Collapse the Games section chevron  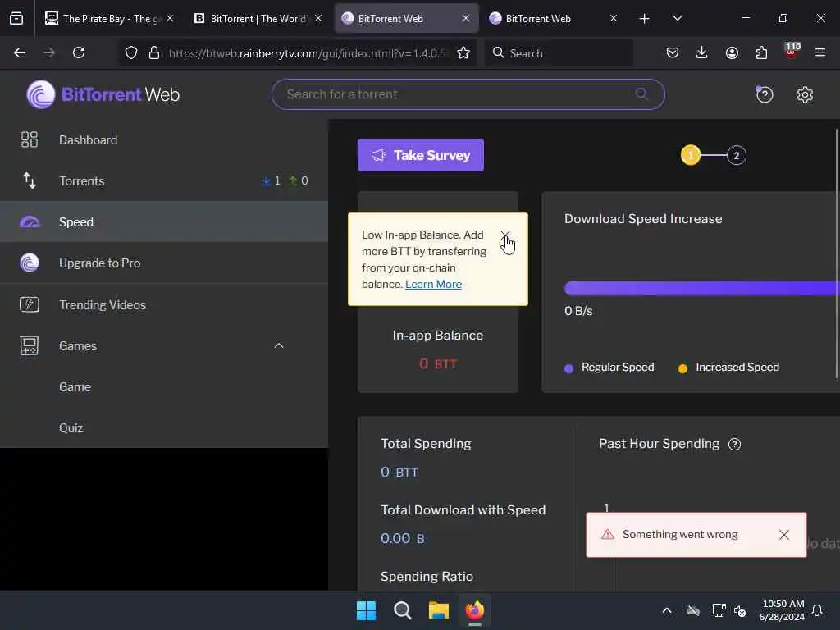[x=279, y=345]
